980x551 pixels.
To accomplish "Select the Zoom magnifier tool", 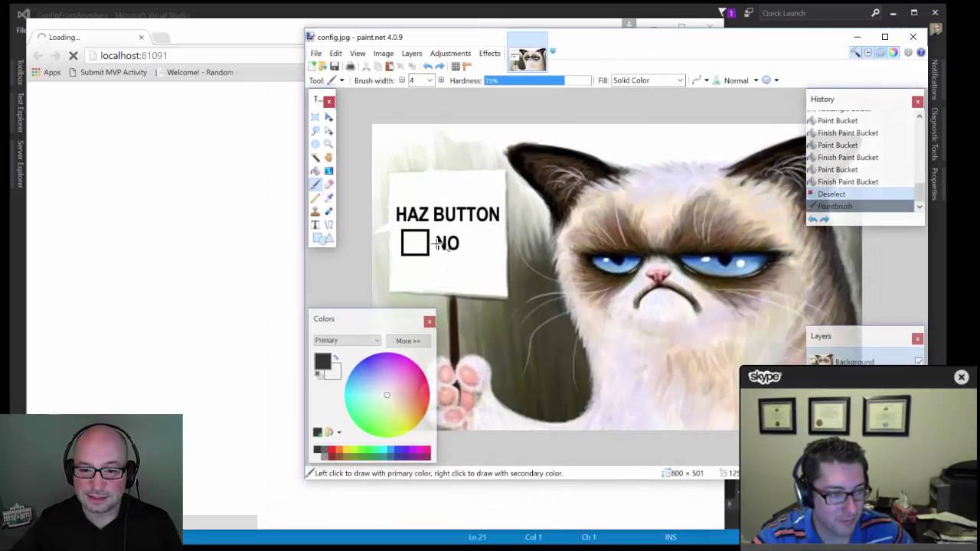I will (x=328, y=144).
